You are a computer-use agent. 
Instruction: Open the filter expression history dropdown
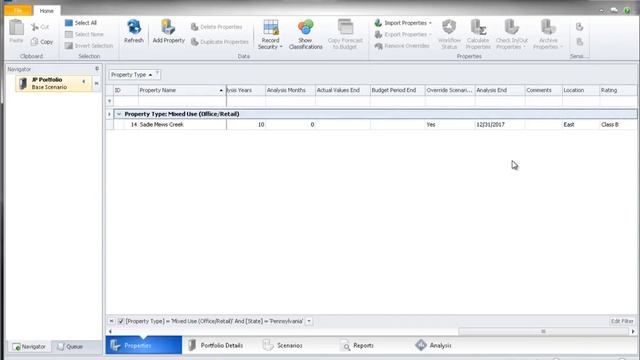coord(309,321)
